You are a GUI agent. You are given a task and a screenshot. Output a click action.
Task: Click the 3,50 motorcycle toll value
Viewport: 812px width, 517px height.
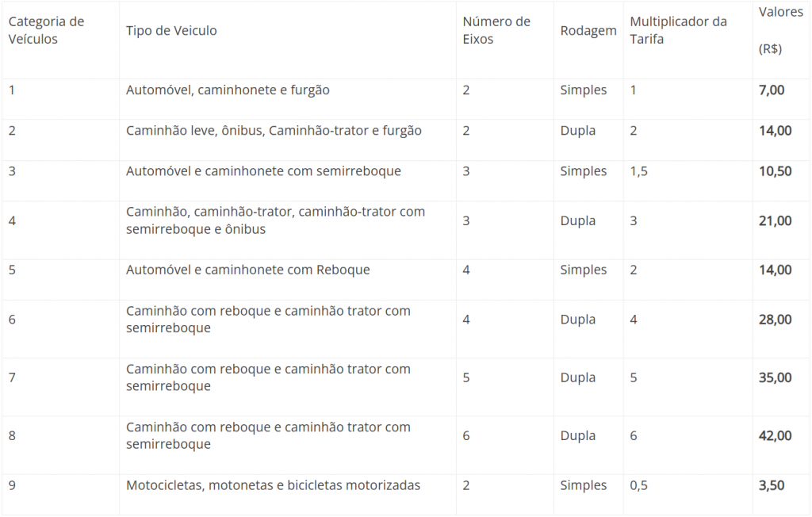coord(772,485)
